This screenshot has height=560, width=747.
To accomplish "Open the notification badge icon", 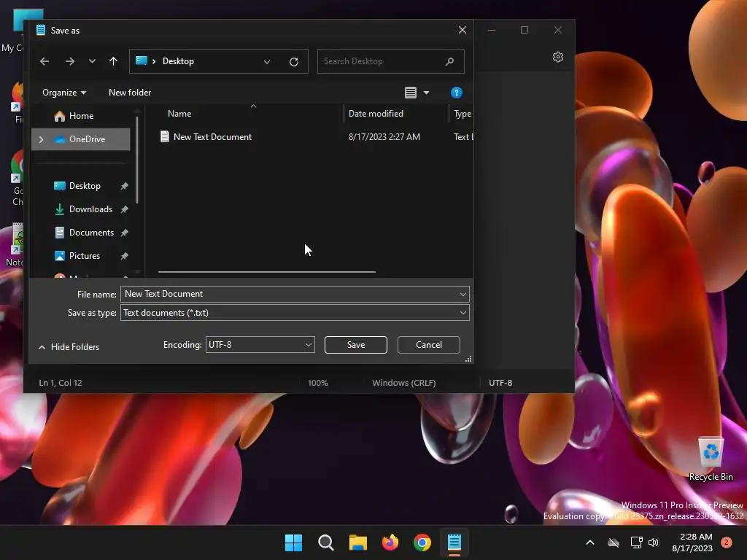I will [x=727, y=542].
